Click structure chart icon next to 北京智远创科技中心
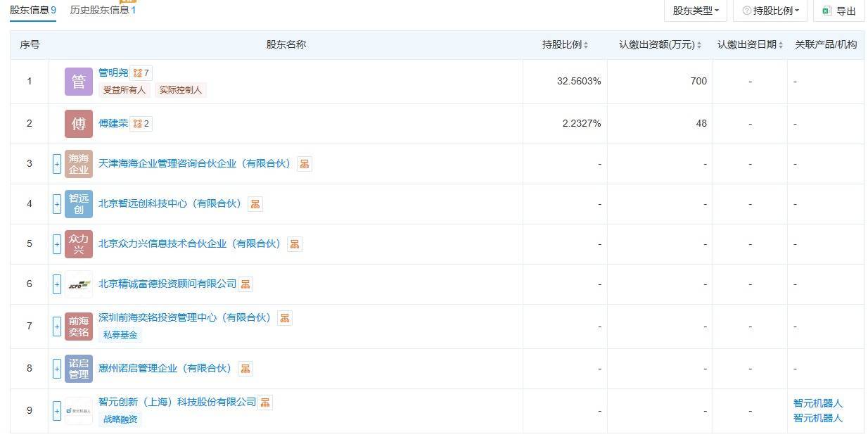The image size is (868, 437). (x=255, y=204)
